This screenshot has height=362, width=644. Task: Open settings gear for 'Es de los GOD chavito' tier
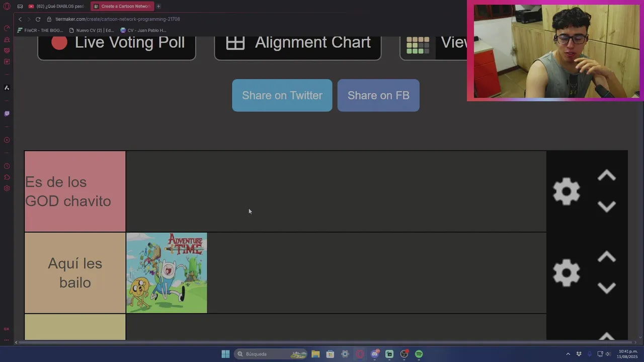567,191
